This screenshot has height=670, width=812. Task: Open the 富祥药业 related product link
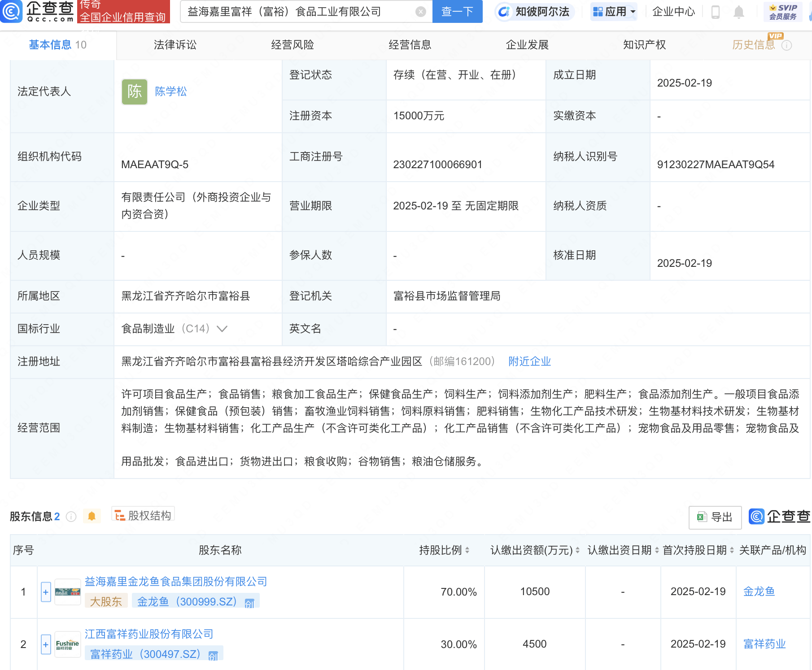(764, 644)
